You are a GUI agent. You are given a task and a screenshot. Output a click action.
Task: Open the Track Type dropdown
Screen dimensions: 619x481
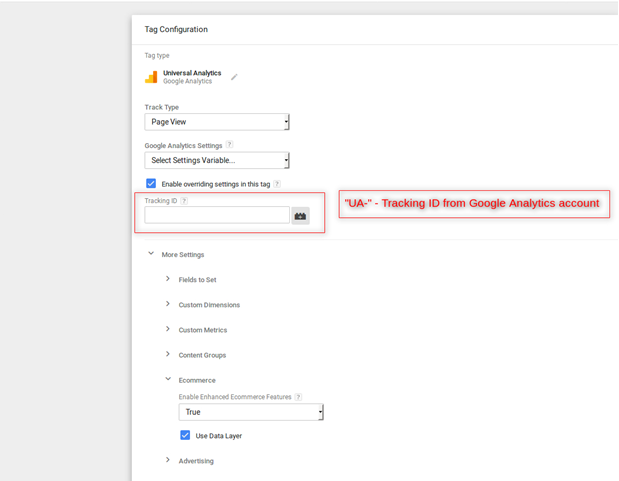point(217,122)
